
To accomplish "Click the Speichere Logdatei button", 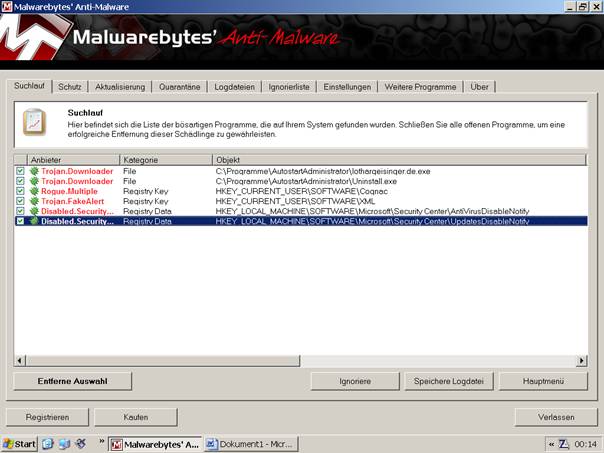I will [449, 381].
